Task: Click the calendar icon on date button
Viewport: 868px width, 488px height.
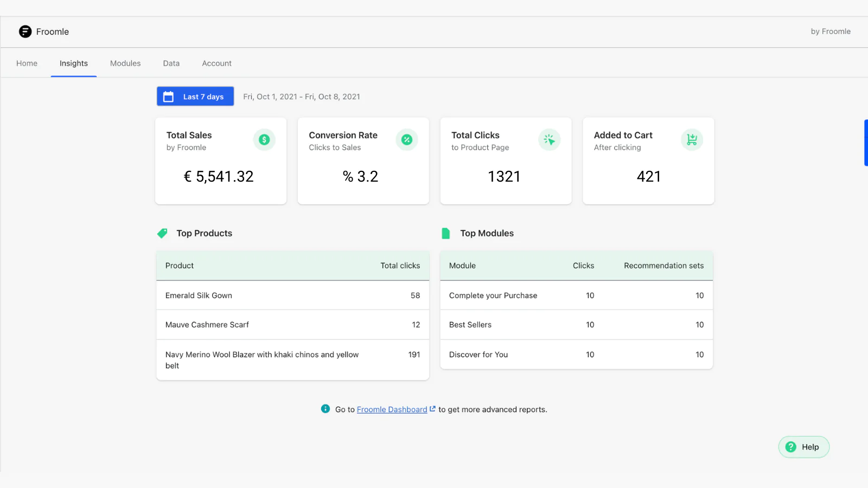Action: (169, 97)
